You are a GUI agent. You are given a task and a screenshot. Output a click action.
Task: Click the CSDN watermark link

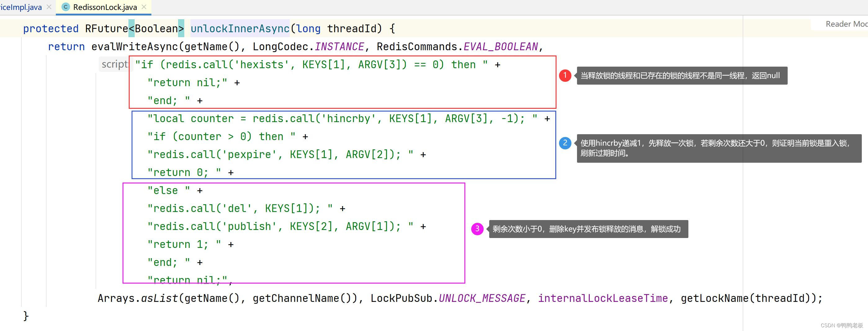click(x=840, y=325)
